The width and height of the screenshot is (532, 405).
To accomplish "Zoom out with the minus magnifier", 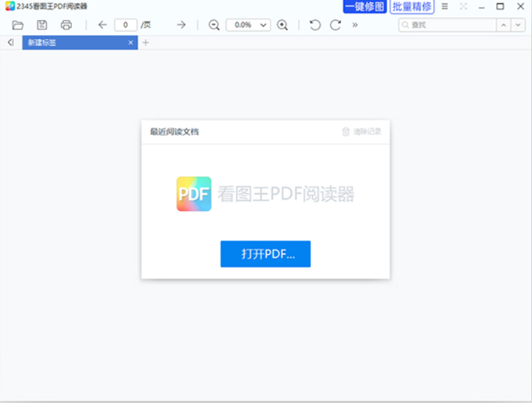I will tap(214, 25).
